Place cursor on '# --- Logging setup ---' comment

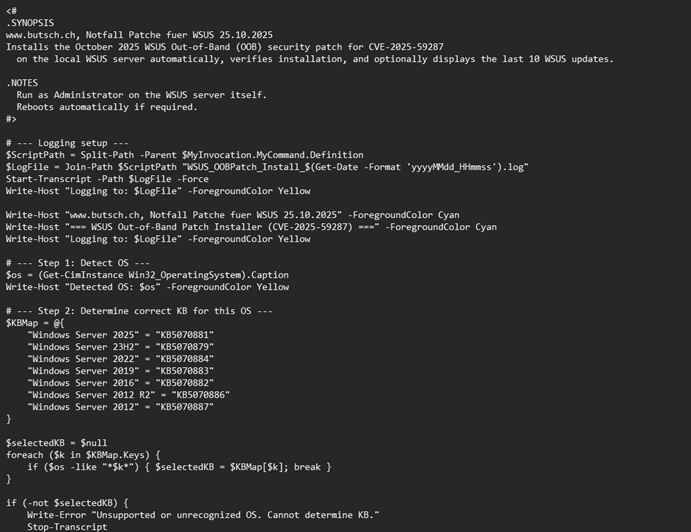pyautogui.click(x=67, y=143)
